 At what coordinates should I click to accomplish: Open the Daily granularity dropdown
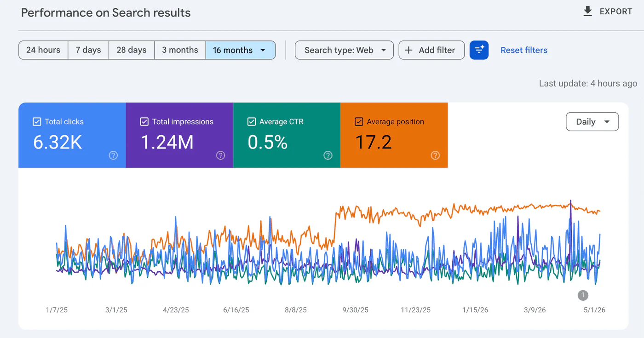coord(592,122)
